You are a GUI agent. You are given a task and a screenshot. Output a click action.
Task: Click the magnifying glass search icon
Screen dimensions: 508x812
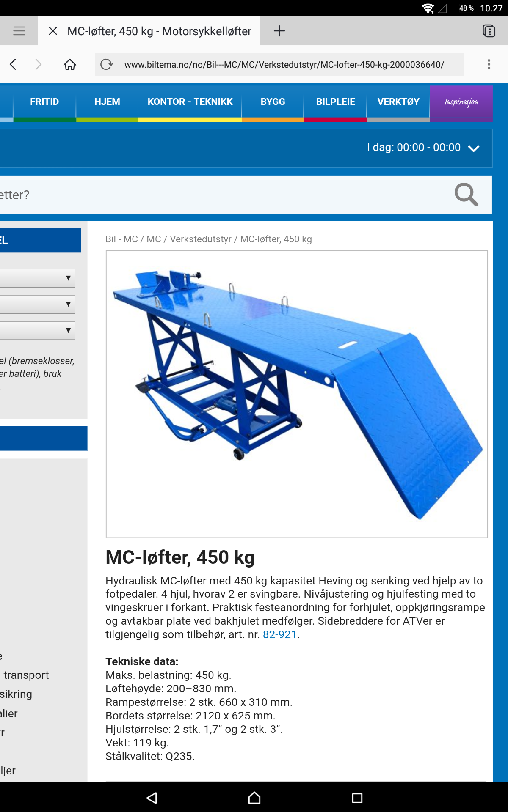coord(466,195)
